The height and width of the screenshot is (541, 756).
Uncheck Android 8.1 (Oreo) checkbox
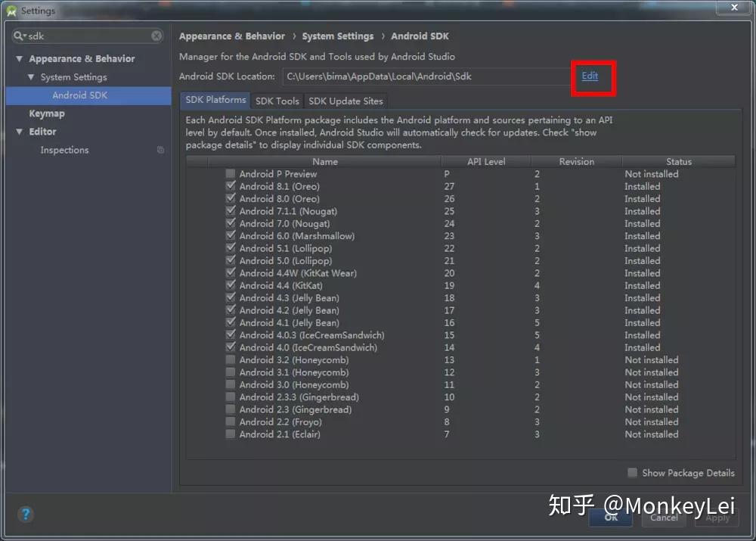pos(231,186)
